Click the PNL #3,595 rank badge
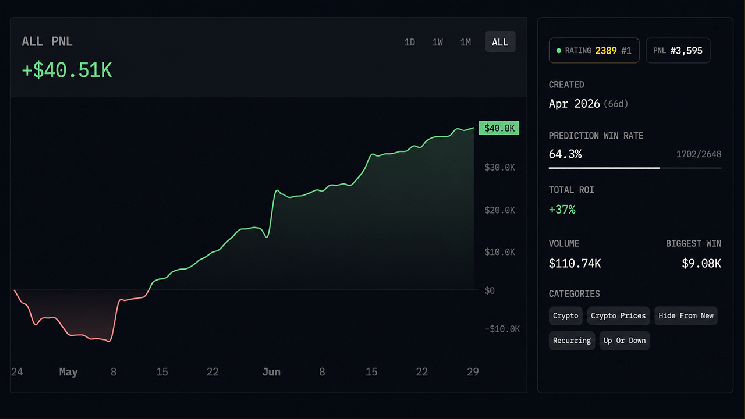The width and height of the screenshot is (745, 419). coord(678,50)
